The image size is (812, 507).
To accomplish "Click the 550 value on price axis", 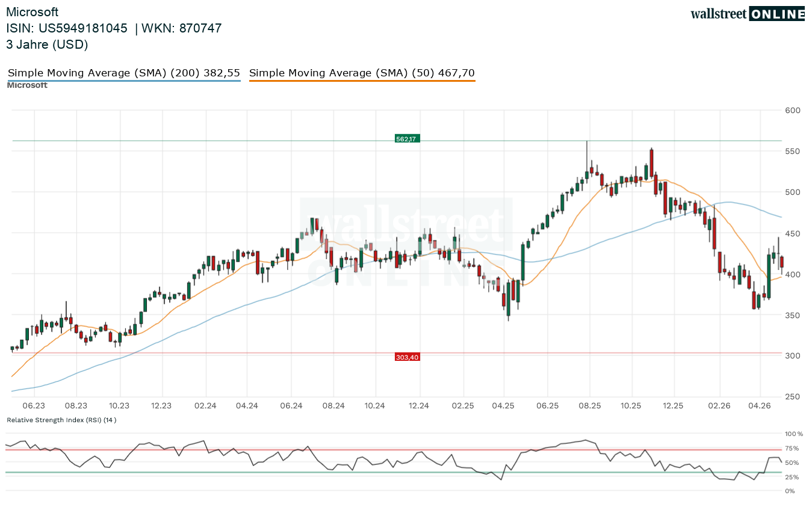I will 793,151.
